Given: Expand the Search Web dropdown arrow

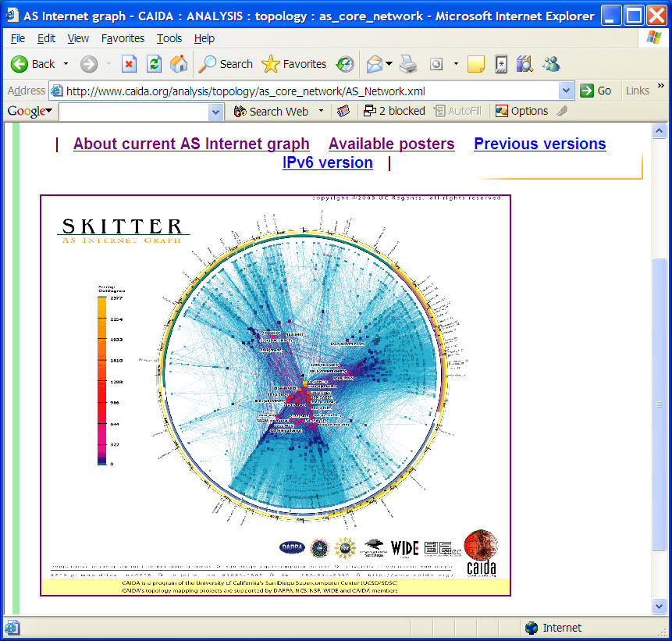Looking at the screenshot, I should (x=321, y=111).
